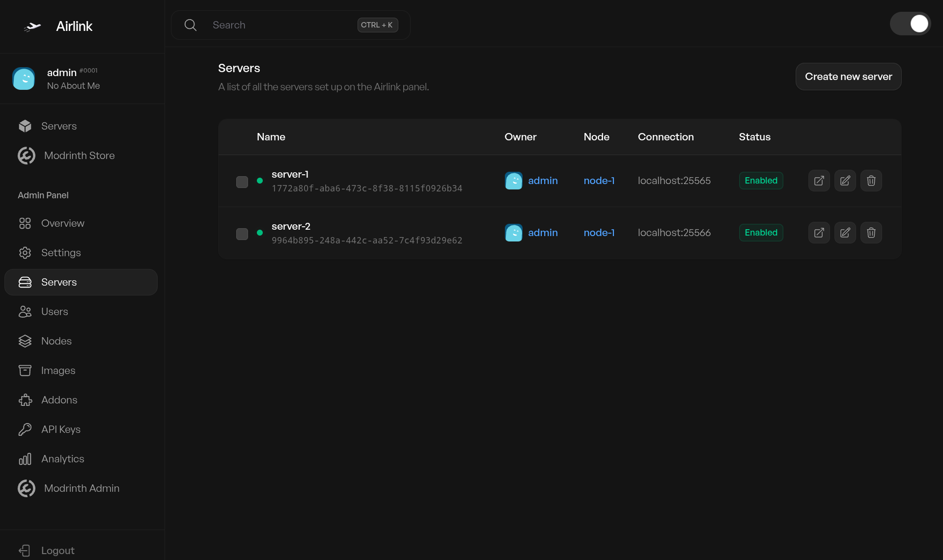Delete server-1 using trash icon
Screen dimensions: 943x560
pos(871,181)
